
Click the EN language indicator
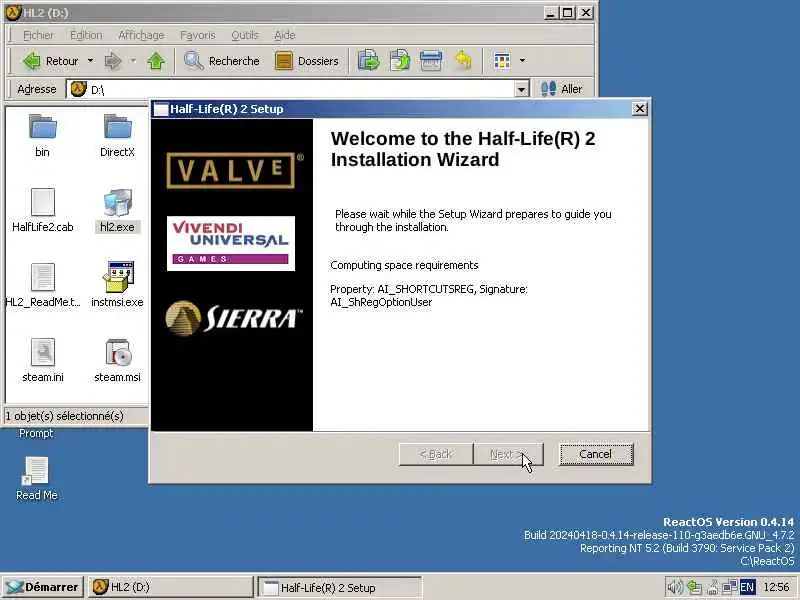pyautogui.click(x=747, y=587)
